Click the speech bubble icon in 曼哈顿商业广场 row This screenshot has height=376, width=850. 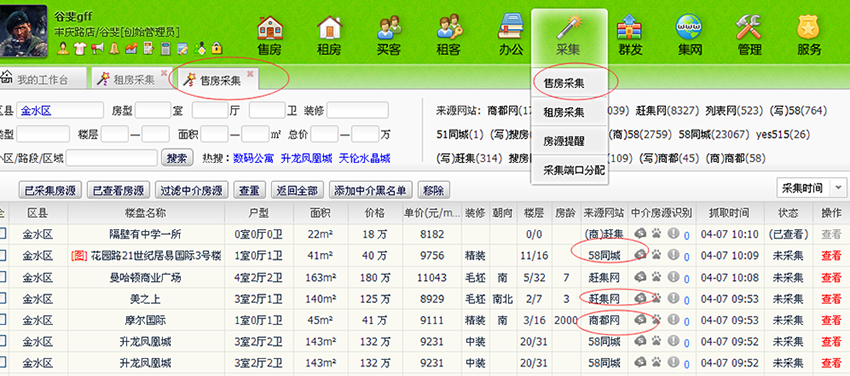click(x=641, y=277)
